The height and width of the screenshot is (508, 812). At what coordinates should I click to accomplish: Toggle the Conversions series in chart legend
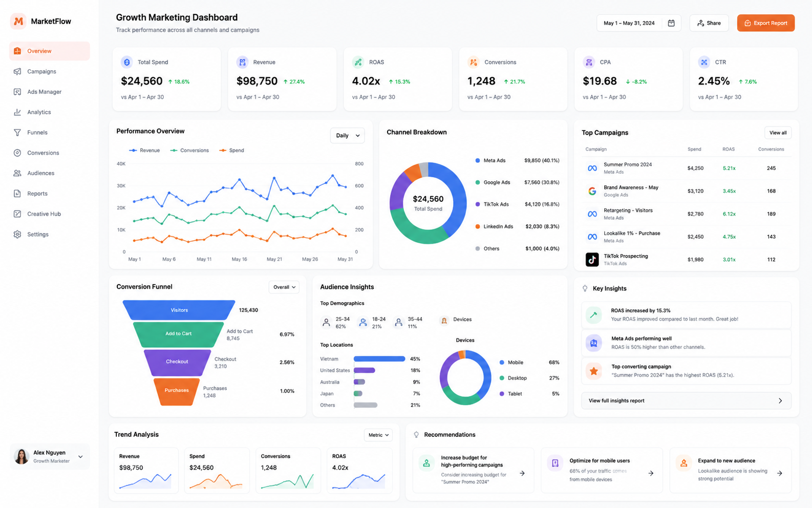(x=189, y=151)
